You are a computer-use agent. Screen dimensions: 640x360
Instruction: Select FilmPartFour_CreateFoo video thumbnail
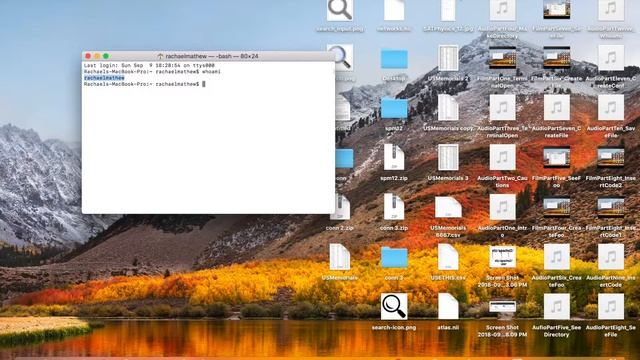pyautogui.click(x=556, y=207)
